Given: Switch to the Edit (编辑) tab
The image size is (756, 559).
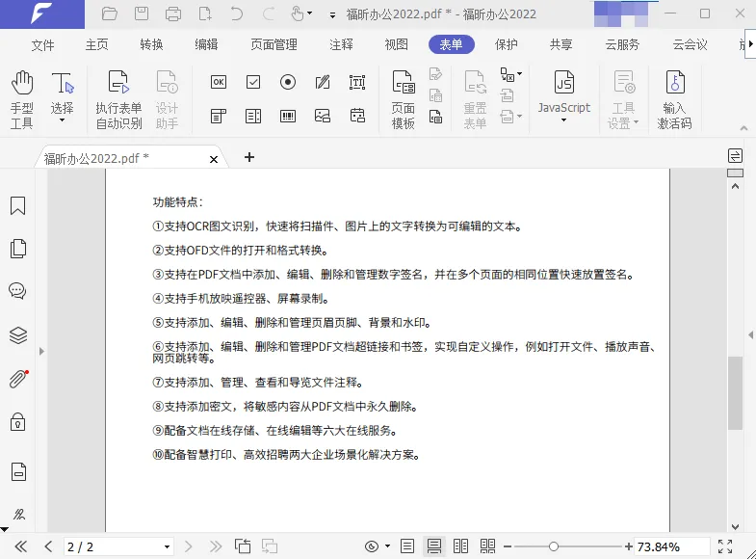Looking at the screenshot, I should (x=206, y=45).
